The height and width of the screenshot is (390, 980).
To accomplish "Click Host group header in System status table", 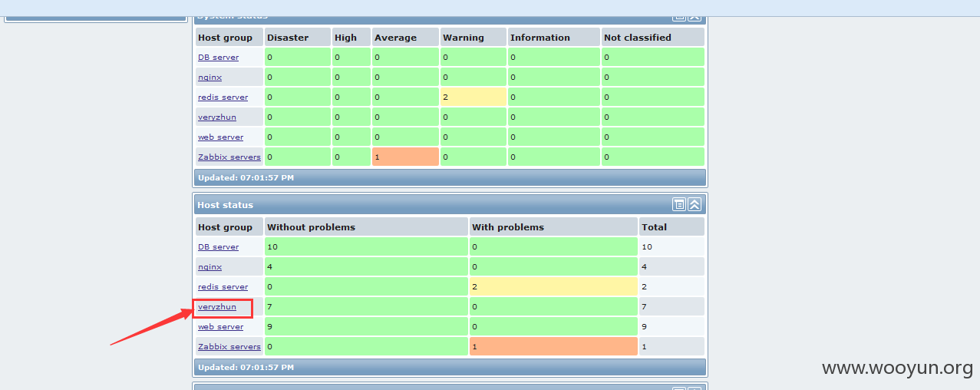I will [x=229, y=37].
